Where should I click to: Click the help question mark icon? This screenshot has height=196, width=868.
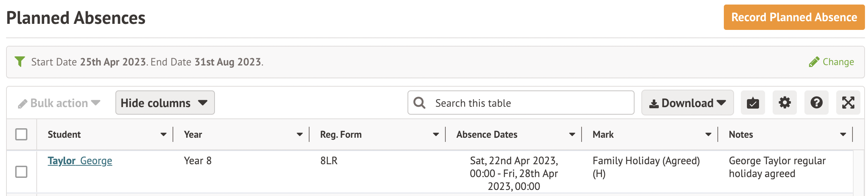click(x=816, y=103)
